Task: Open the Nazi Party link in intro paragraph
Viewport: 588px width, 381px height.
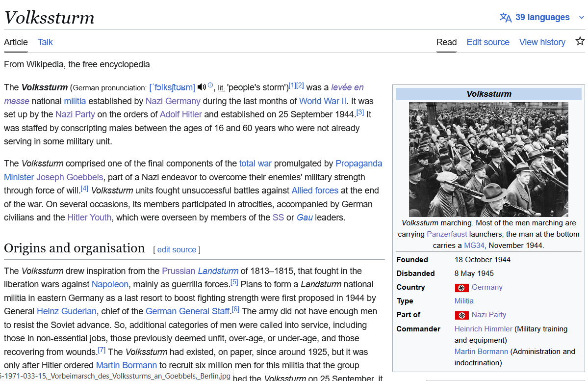Action: pyautogui.click(x=75, y=114)
